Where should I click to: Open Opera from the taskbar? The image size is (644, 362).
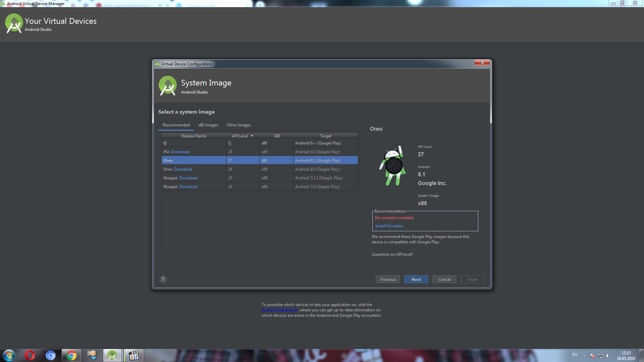point(30,355)
